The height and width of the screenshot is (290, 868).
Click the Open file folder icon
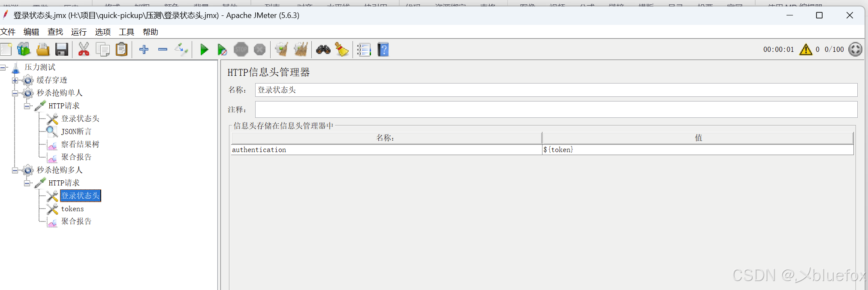click(43, 50)
